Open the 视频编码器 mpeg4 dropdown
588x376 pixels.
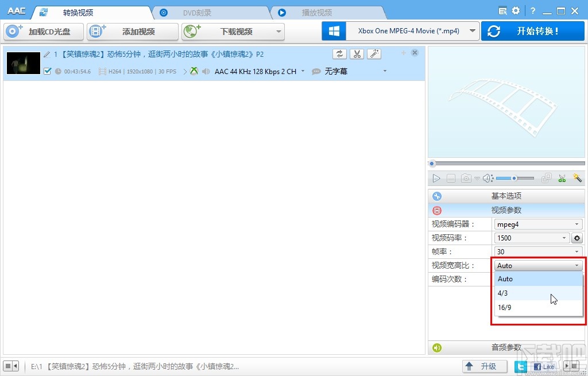pos(538,224)
